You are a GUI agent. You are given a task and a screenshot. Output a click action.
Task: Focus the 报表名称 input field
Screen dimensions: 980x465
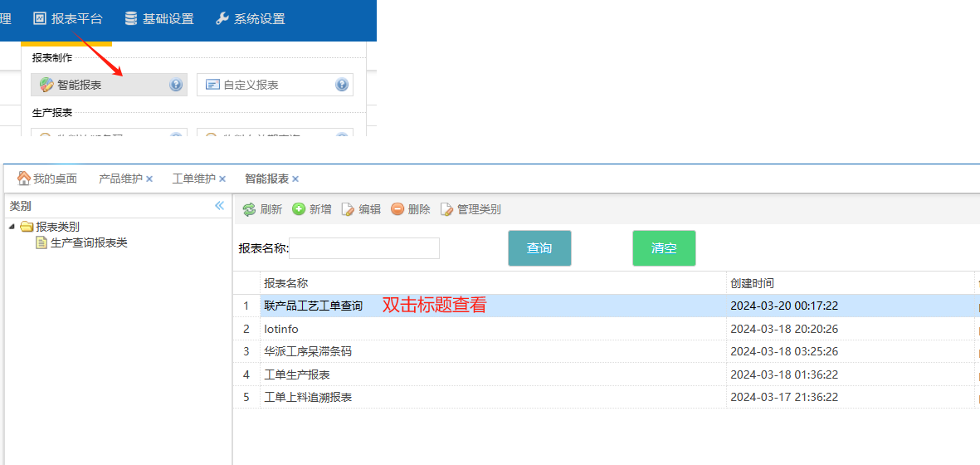click(x=364, y=248)
